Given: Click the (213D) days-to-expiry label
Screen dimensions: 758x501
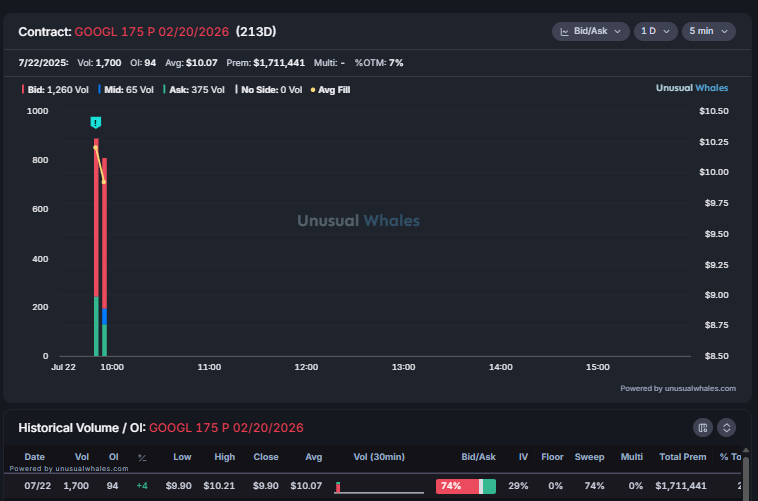Looking at the screenshot, I should pos(256,32).
